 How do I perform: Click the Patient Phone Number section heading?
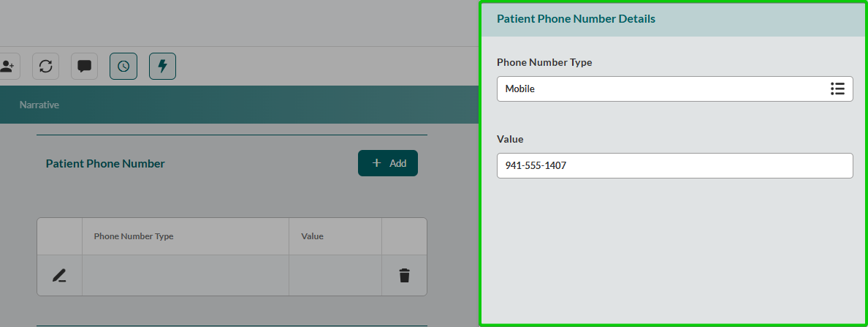pyautogui.click(x=105, y=163)
